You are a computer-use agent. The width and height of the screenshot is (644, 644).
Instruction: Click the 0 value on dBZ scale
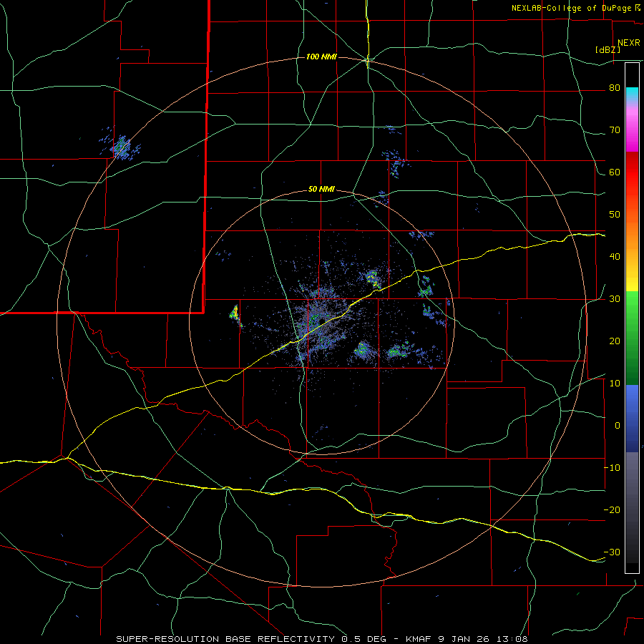(618, 426)
